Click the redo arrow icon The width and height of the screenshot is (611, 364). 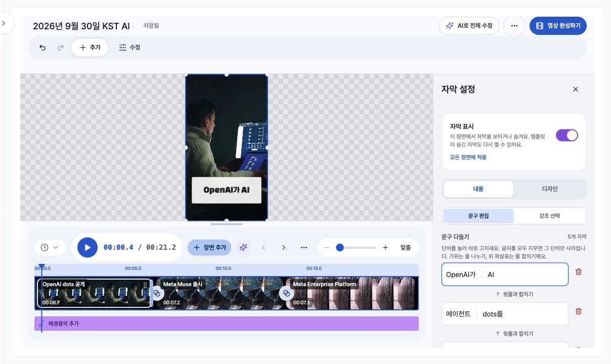pos(61,48)
